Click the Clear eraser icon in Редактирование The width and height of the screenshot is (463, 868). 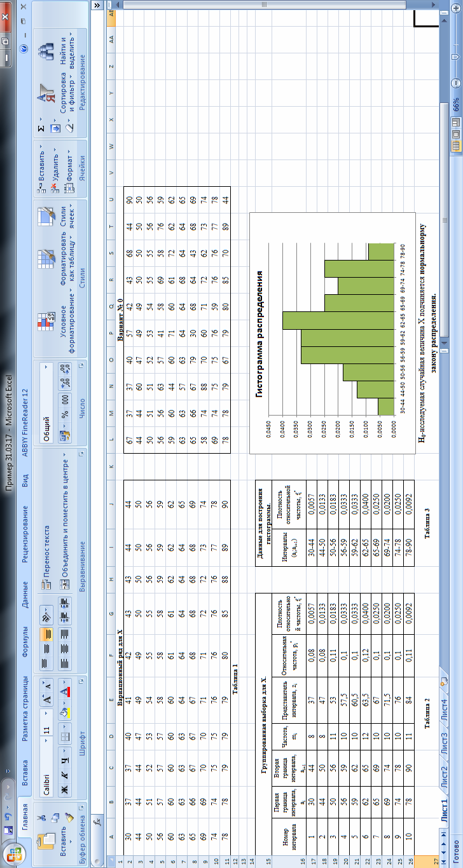click(x=70, y=128)
